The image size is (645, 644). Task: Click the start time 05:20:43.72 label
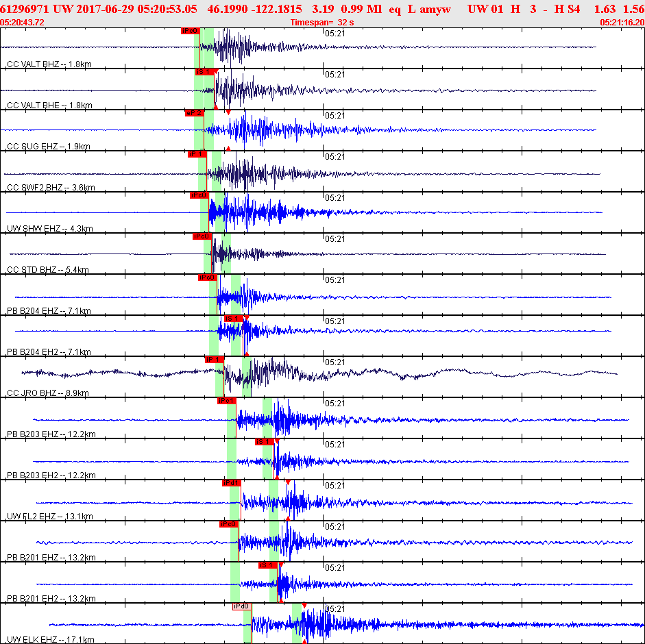click(23, 22)
